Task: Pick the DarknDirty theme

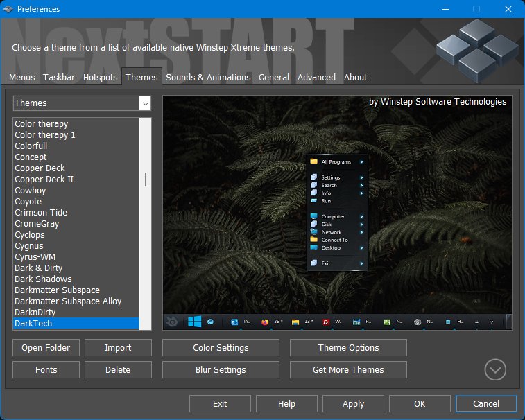Action: (76, 312)
